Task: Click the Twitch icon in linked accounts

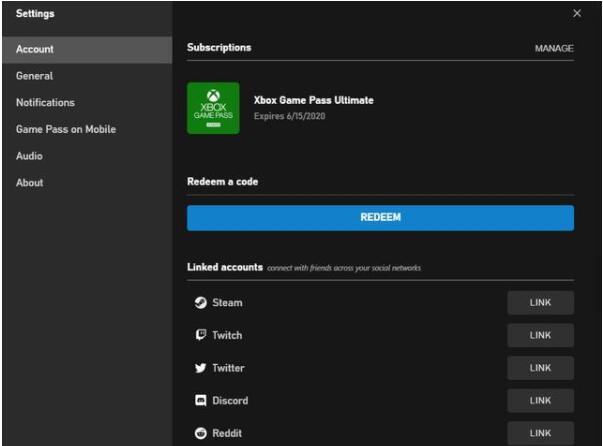Action: click(x=199, y=335)
